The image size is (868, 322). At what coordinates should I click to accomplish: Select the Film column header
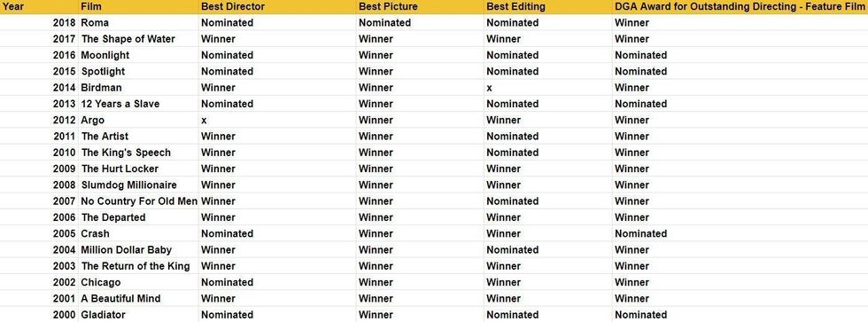click(138, 6)
